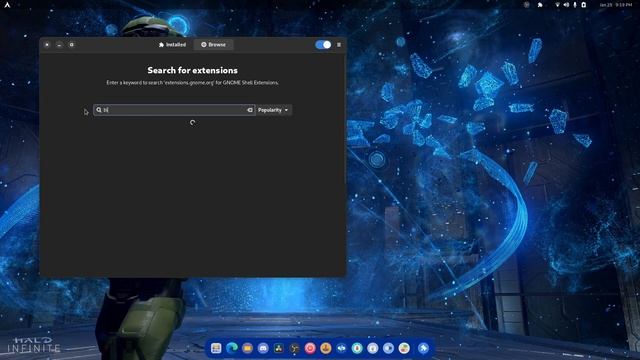Clear the search field text
This screenshot has height=360, width=640.
(250, 110)
